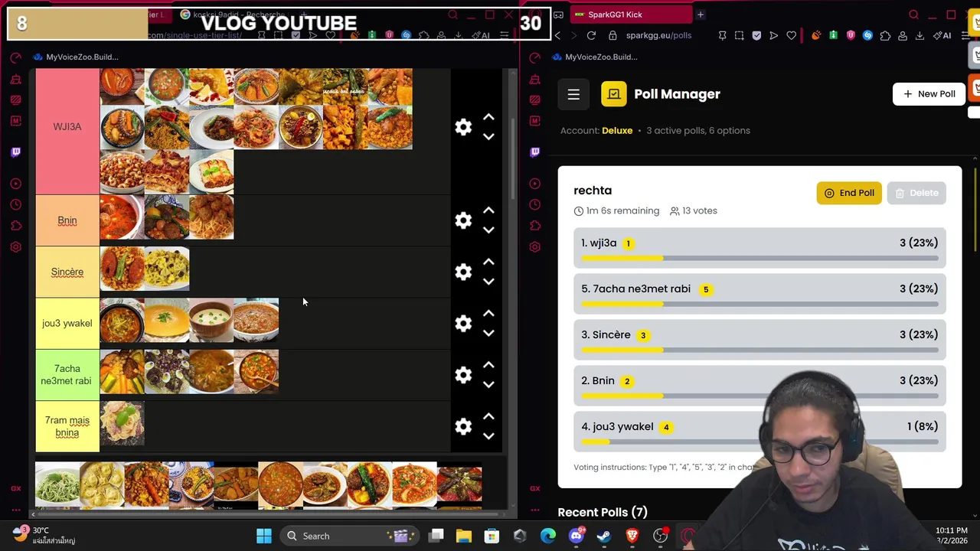Click End Poll for rechta poll
The width and height of the screenshot is (980, 551).
tap(849, 193)
